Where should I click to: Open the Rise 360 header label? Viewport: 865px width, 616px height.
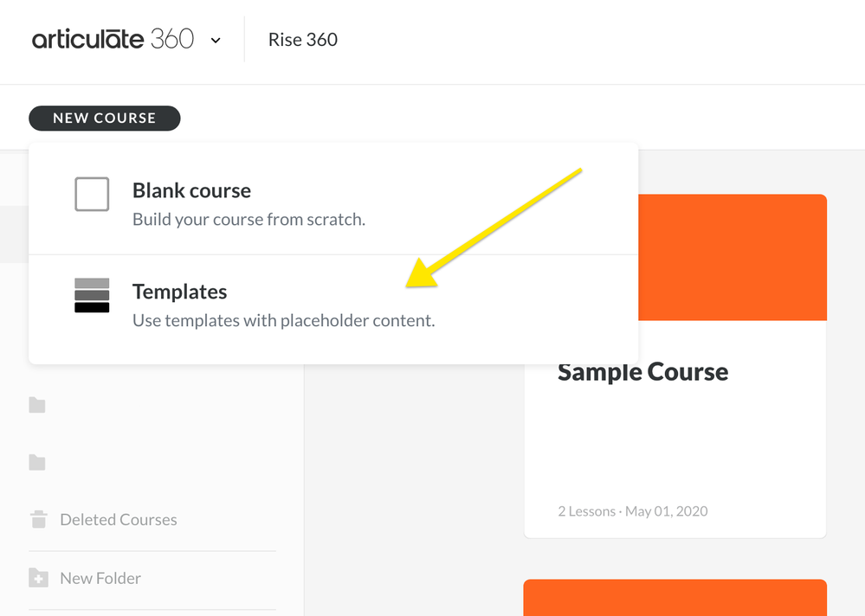302,40
